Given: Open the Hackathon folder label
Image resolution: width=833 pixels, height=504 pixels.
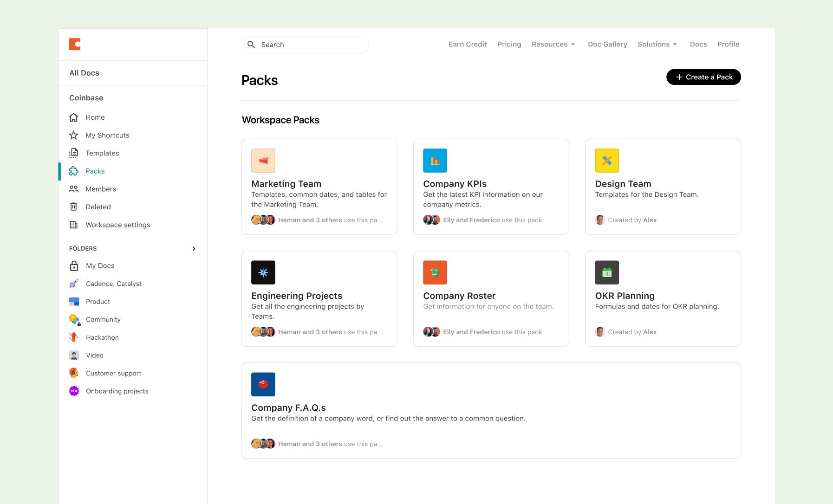Looking at the screenshot, I should [102, 337].
